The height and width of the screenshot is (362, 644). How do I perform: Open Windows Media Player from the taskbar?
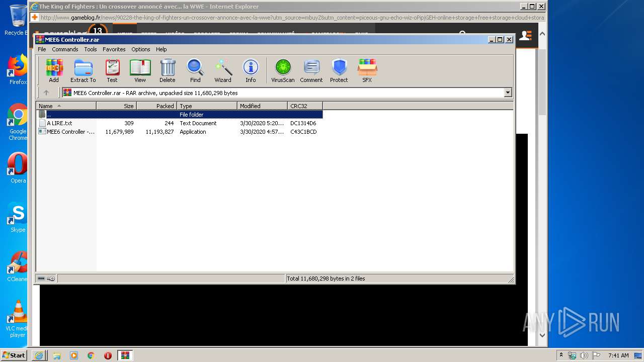click(x=74, y=355)
